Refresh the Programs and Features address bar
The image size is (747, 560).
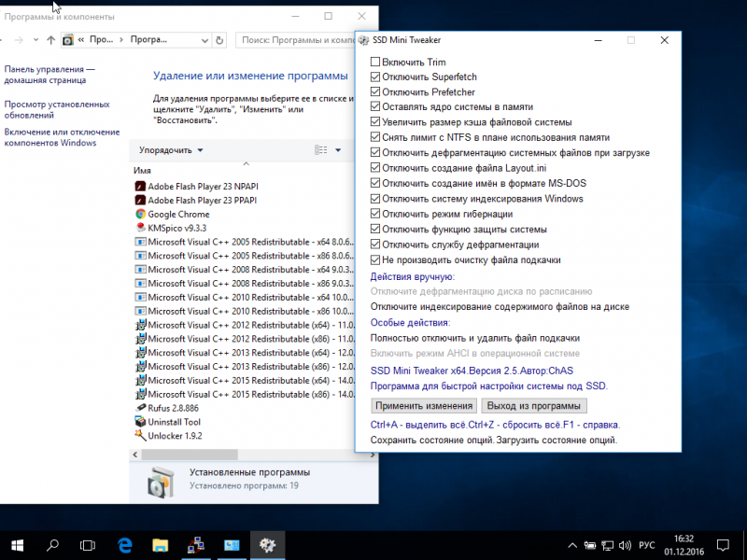tap(219, 40)
